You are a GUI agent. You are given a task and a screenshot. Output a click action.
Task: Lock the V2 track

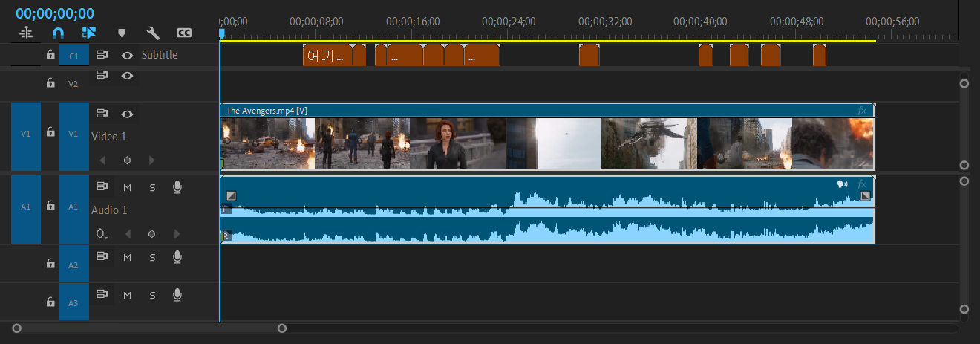click(x=50, y=83)
